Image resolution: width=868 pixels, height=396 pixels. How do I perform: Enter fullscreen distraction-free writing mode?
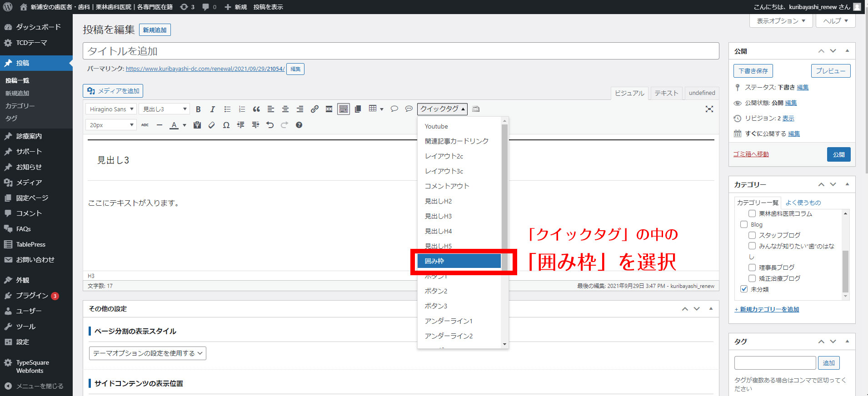(x=709, y=109)
